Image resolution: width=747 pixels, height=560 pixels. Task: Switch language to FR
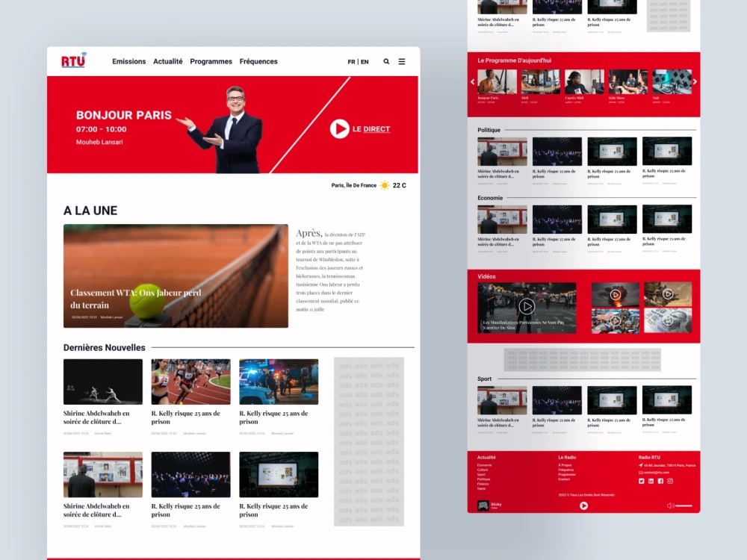tap(352, 62)
